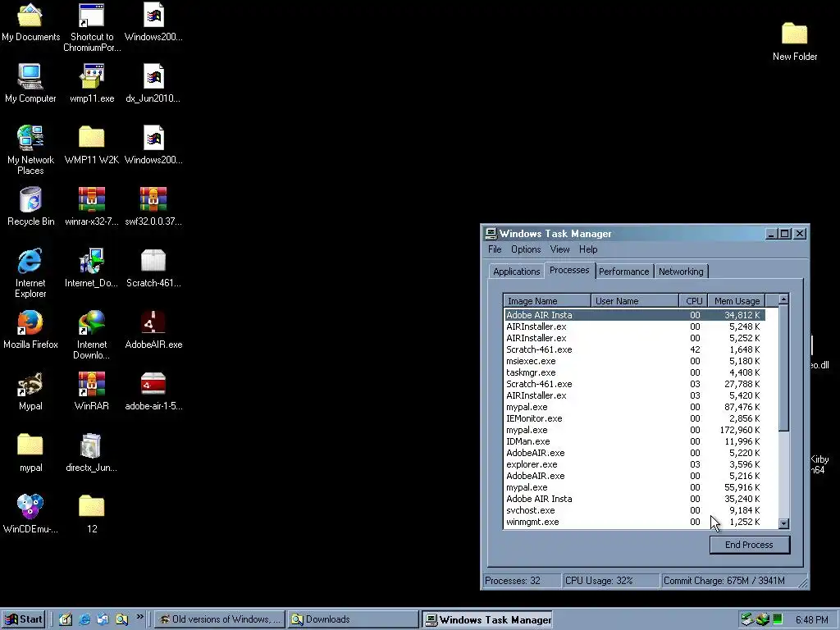Click the Recycle Bin icon
The height and width of the screenshot is (630, 840).
(x=30, y=206)
